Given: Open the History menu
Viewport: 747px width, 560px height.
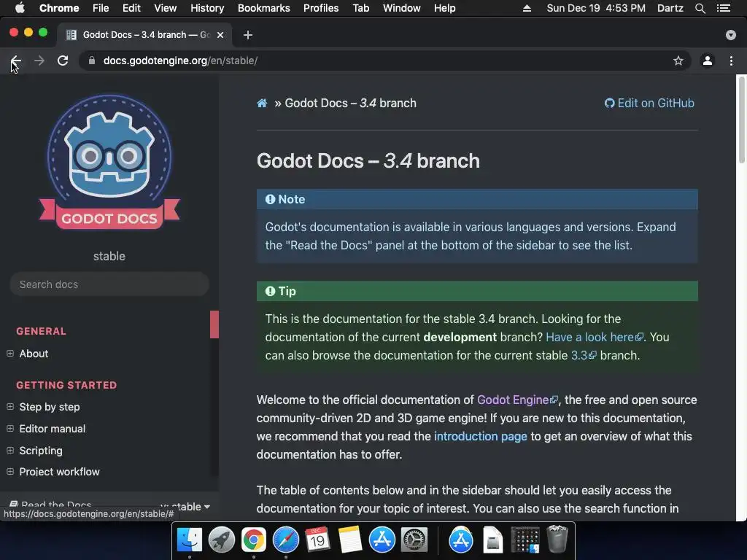Looking at the screenshot, I should [207, 8].
